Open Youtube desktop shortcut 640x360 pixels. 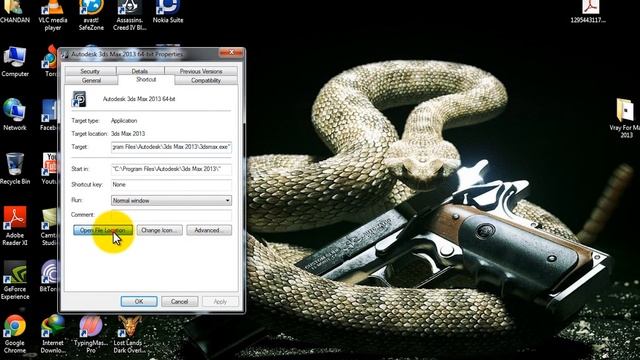(50, 169)
